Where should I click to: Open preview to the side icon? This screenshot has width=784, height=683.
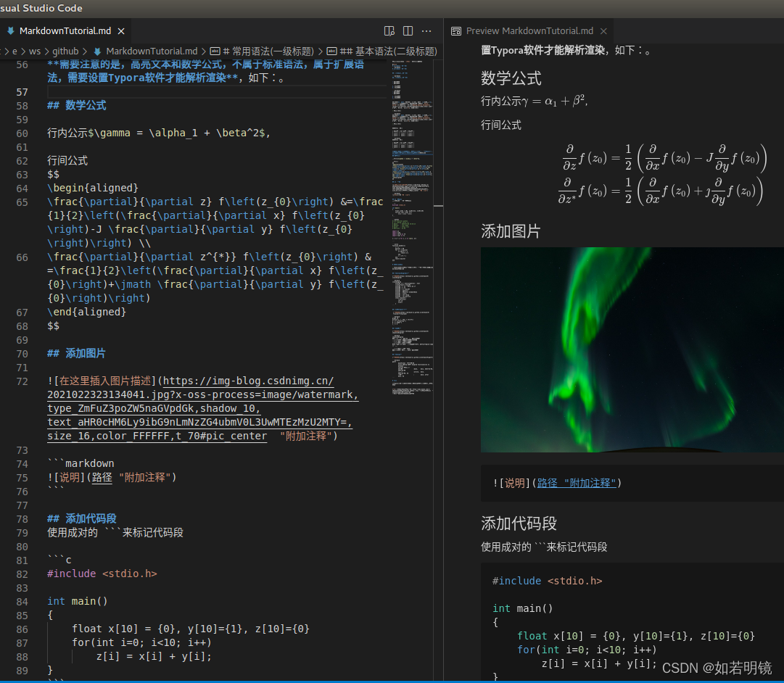tap(389, 31)
